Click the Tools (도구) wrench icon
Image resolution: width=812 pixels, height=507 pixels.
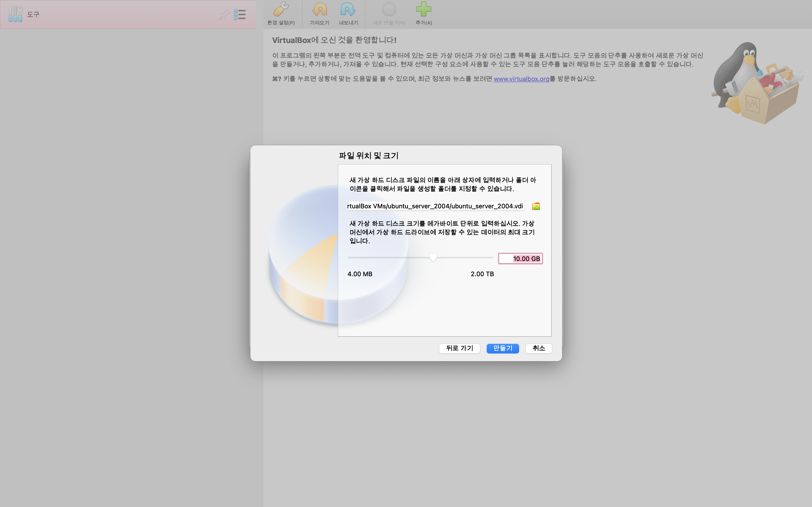pos(15,14)
